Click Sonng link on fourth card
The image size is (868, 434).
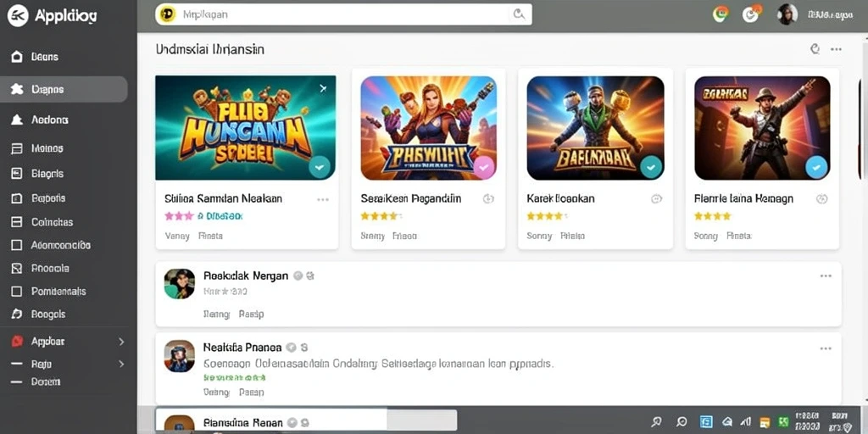point(706,236)
